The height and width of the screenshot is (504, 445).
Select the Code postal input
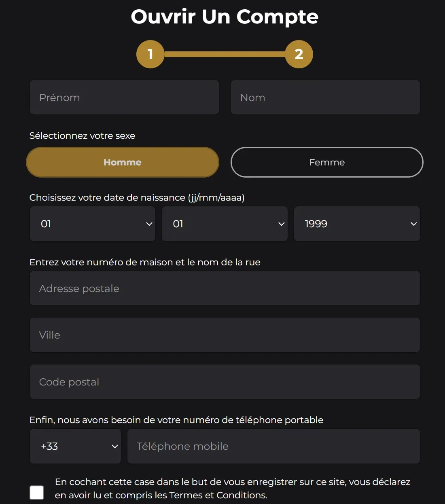click(x=225, y=382)
